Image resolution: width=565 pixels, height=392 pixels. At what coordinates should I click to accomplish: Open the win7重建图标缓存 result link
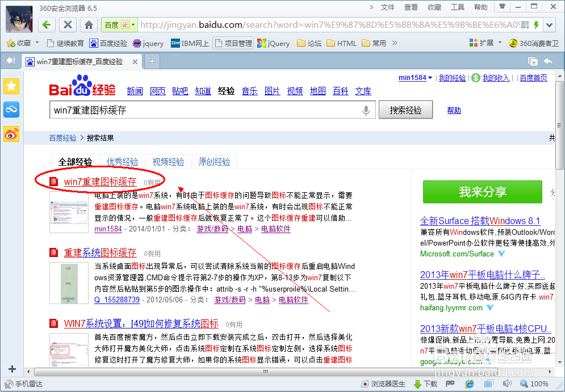[x=100, y=182]
